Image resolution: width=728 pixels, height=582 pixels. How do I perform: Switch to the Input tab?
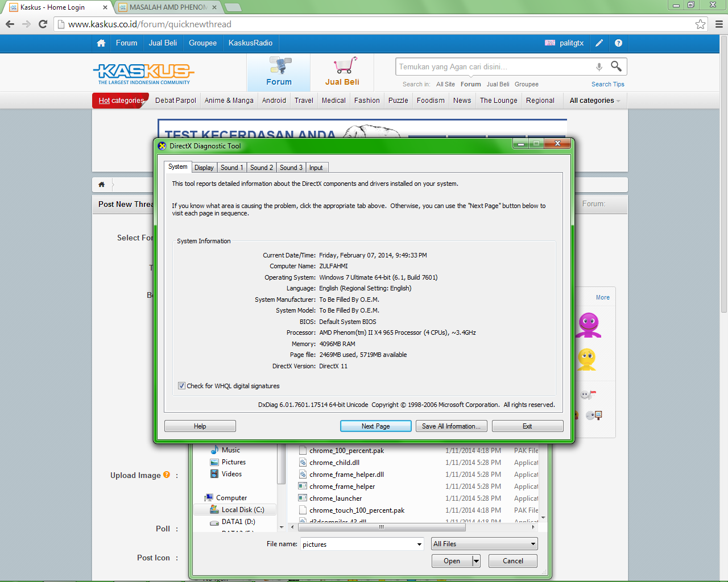tap(316, 168)
